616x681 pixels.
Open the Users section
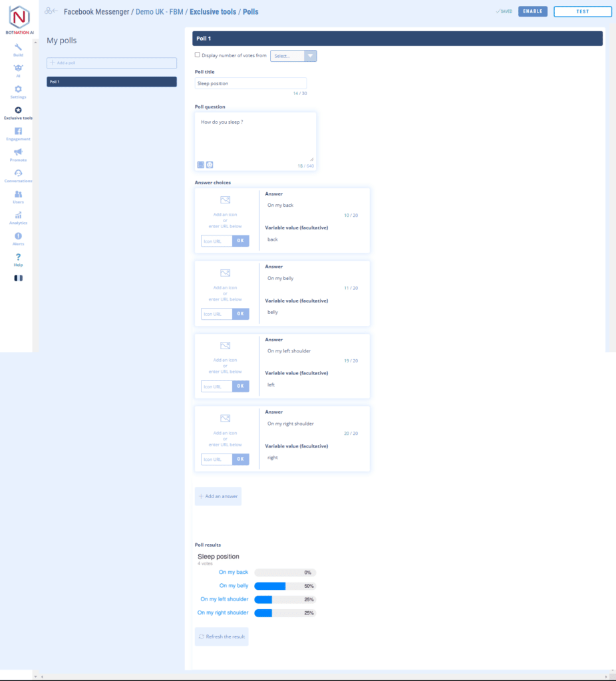click(x=18, y=197)
